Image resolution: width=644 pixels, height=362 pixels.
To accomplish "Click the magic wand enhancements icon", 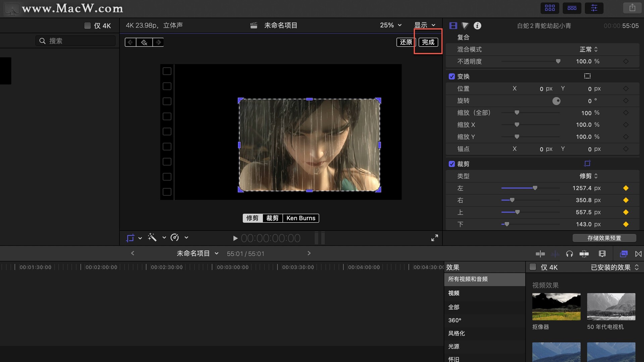I will (x=152, y=238).
